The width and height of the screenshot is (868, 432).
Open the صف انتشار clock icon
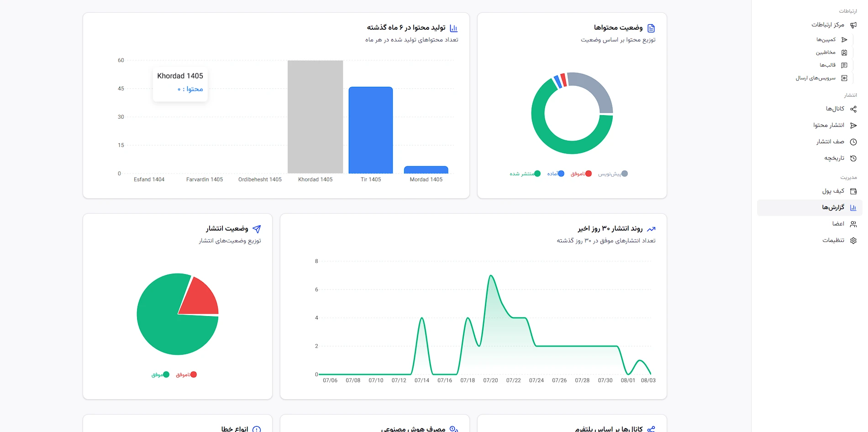853,142
